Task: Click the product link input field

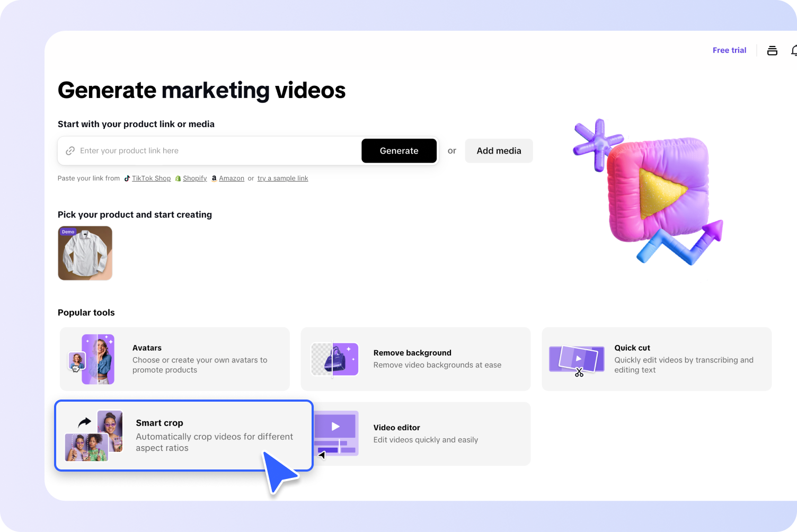Action: click(x=212, y=150)
